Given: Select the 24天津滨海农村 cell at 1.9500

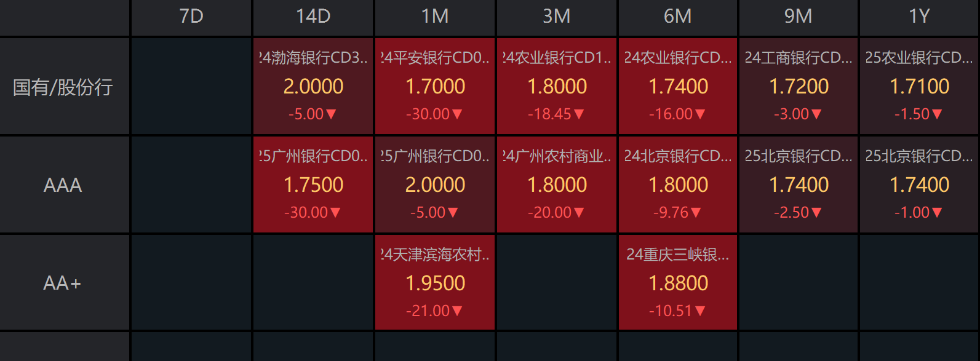Looking at the screenshot, I should [435, 283].
